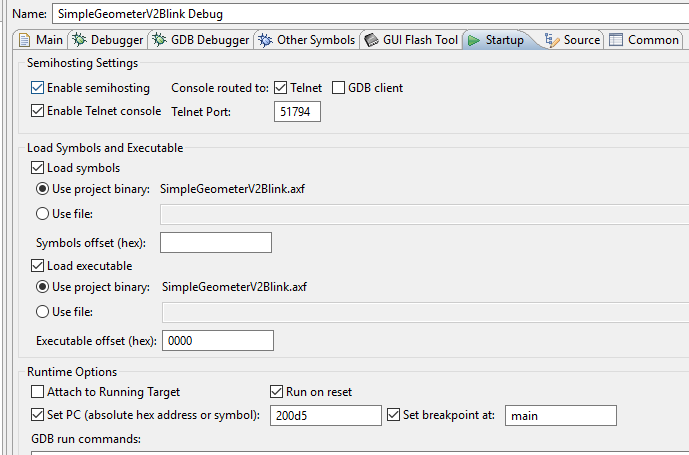Screen dimensions: 689x455
Task: Click the Common tab icon
Action: [x=617, y=40]
